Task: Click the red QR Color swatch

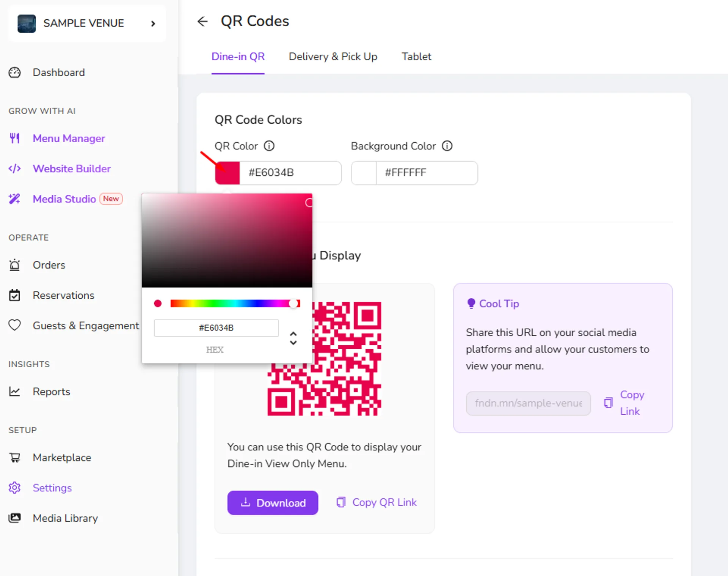Action: click(x=227, y=173)
